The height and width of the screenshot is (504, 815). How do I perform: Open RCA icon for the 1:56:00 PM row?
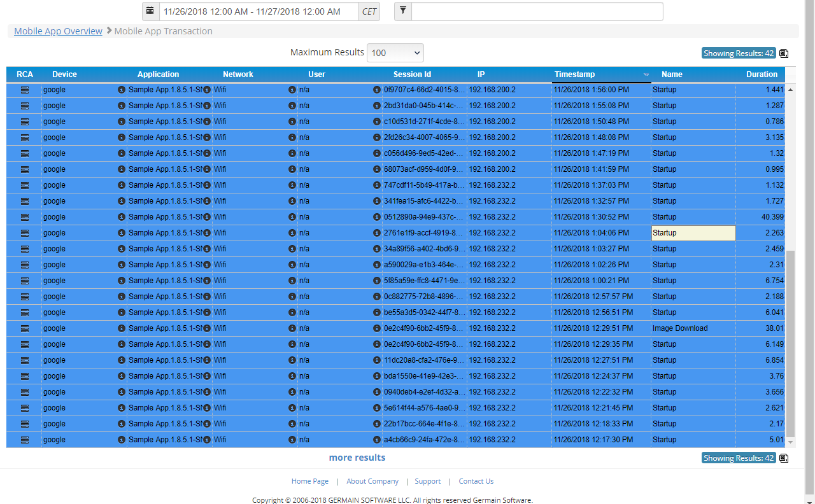[25, 90]
